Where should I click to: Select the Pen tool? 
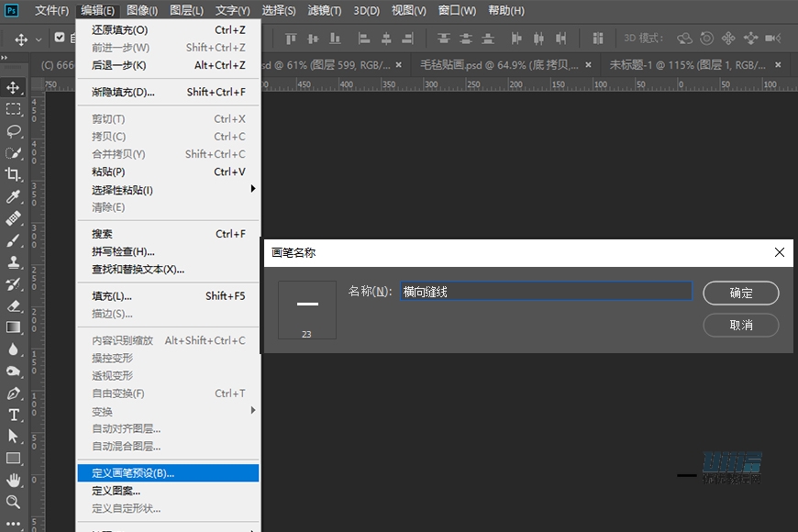click(x=13, y=393)
